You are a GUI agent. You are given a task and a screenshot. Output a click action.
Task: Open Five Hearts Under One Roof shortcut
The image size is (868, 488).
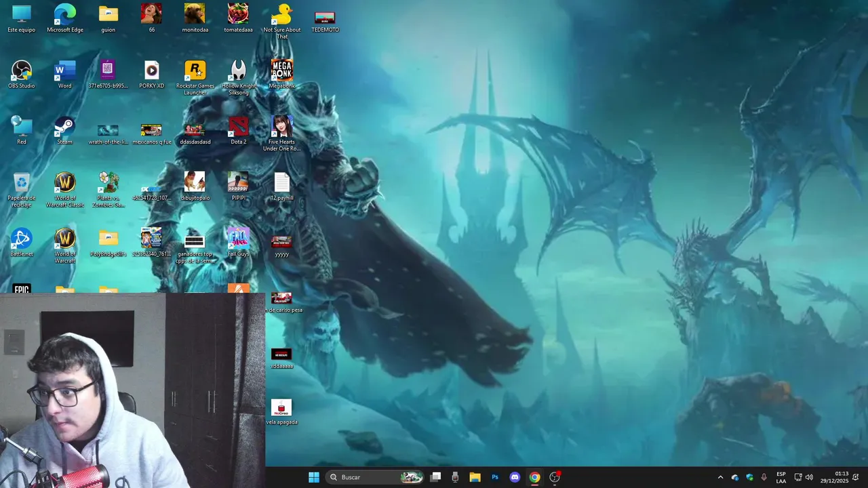coord(281,134)
